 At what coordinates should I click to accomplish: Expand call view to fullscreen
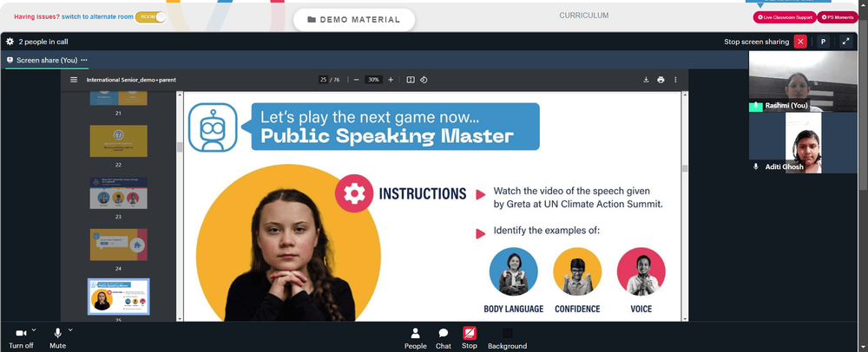coord(845,42)
